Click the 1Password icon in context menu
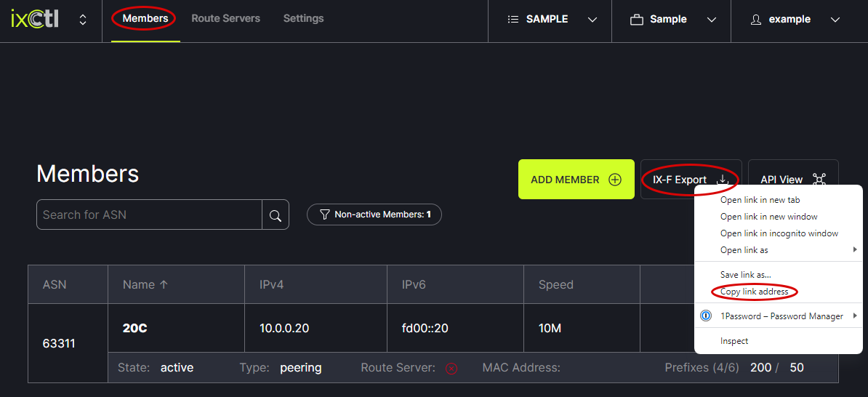The width and height of the screenshot is (868, 397). (x=705, y=316)
